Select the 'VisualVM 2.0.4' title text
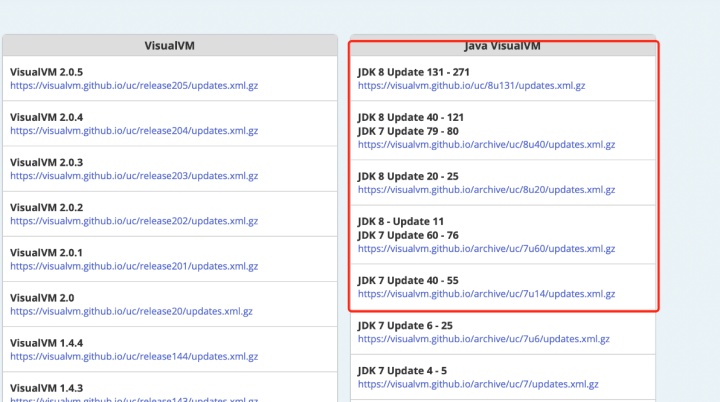 click(46, 117)
